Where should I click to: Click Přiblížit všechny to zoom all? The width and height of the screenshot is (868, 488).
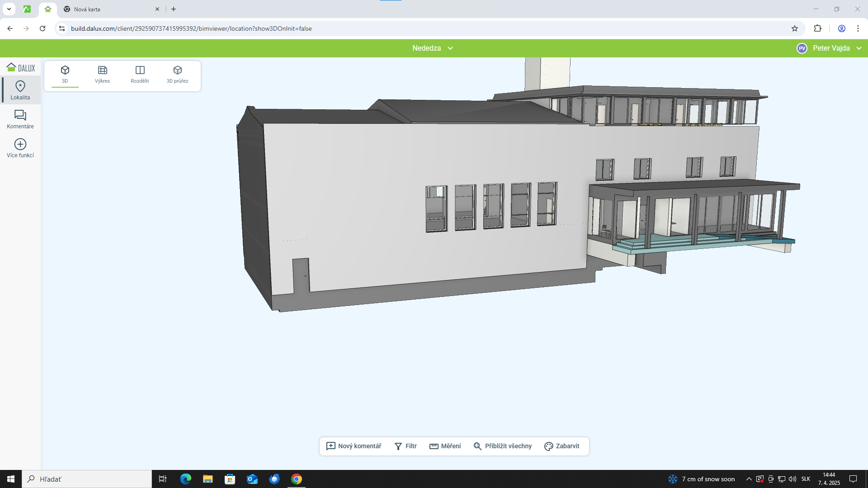(503, 446)
